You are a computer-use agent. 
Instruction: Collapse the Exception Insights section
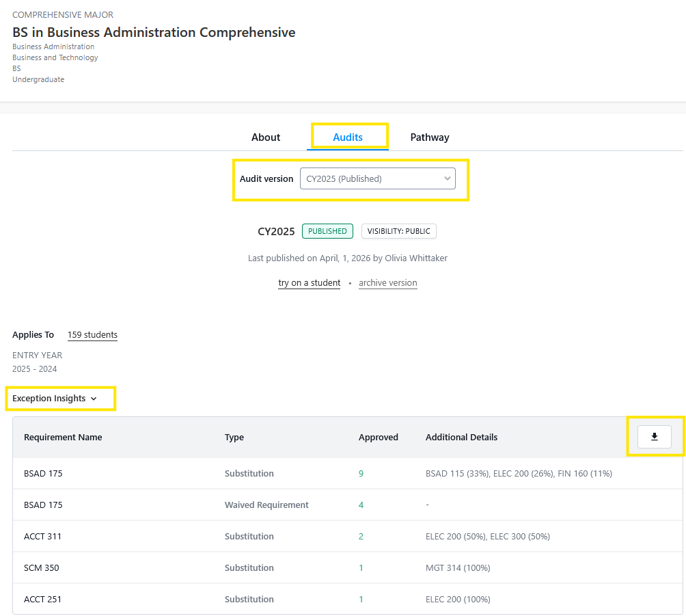(55, 399)
